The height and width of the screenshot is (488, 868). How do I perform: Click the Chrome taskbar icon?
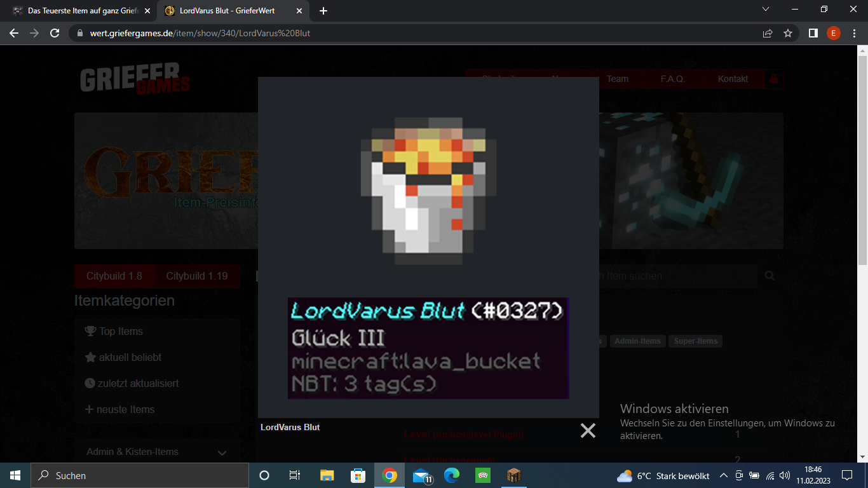[x=390, y=475]
